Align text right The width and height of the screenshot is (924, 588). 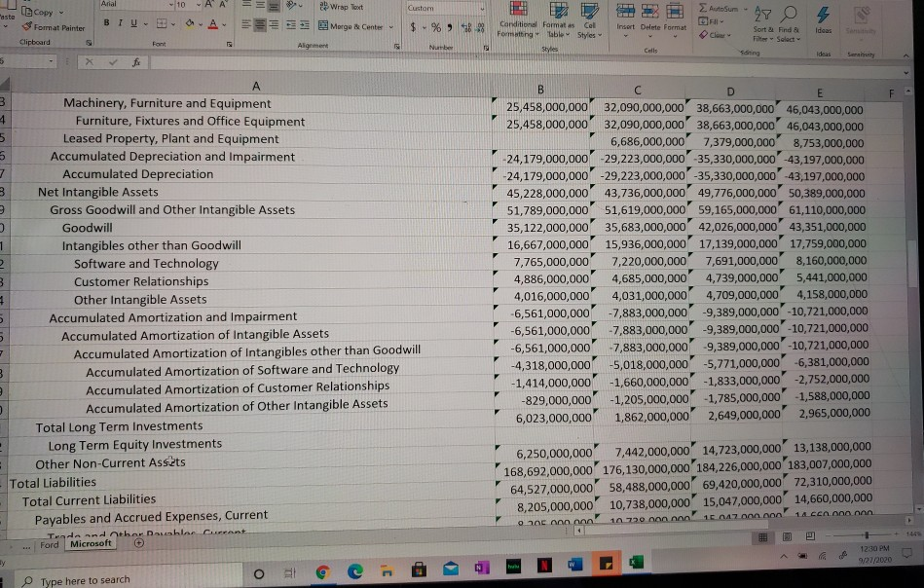point(274,25)
